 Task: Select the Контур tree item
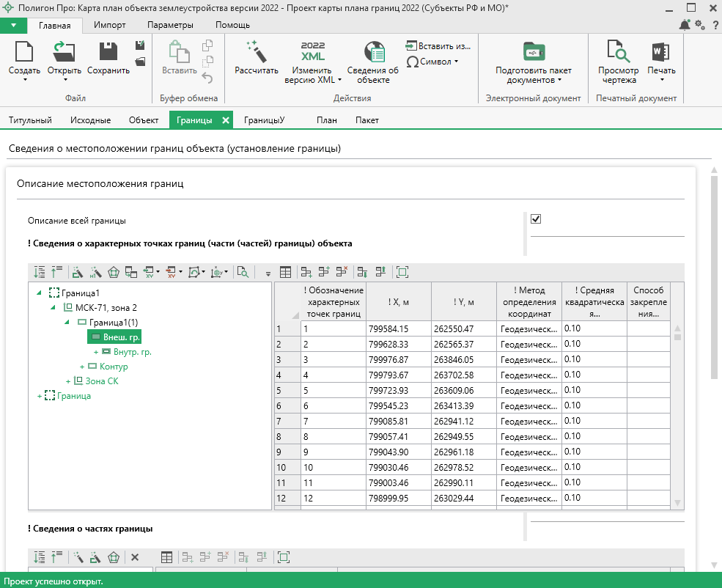(x=113, y=367)
